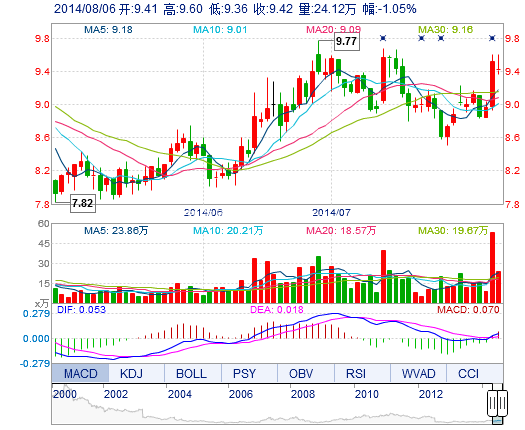
Task: Click the third star event marker on the chart
Action: point(441,38)
